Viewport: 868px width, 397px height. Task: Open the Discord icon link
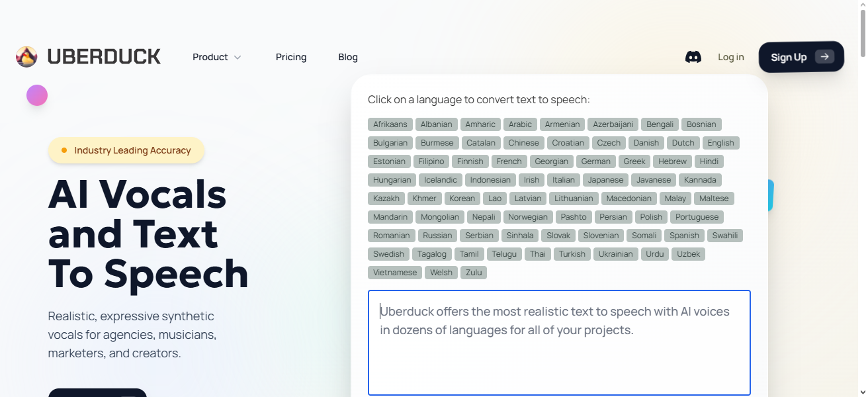pos(693,57)
